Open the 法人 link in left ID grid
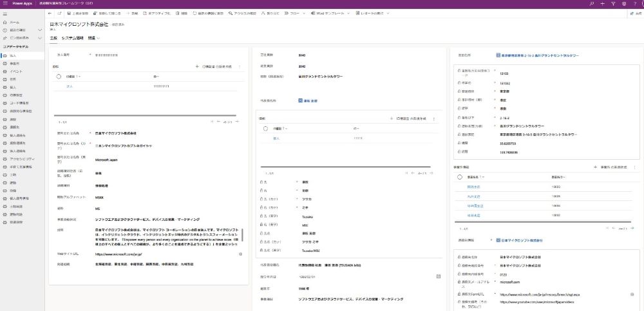 coord(70,86)
